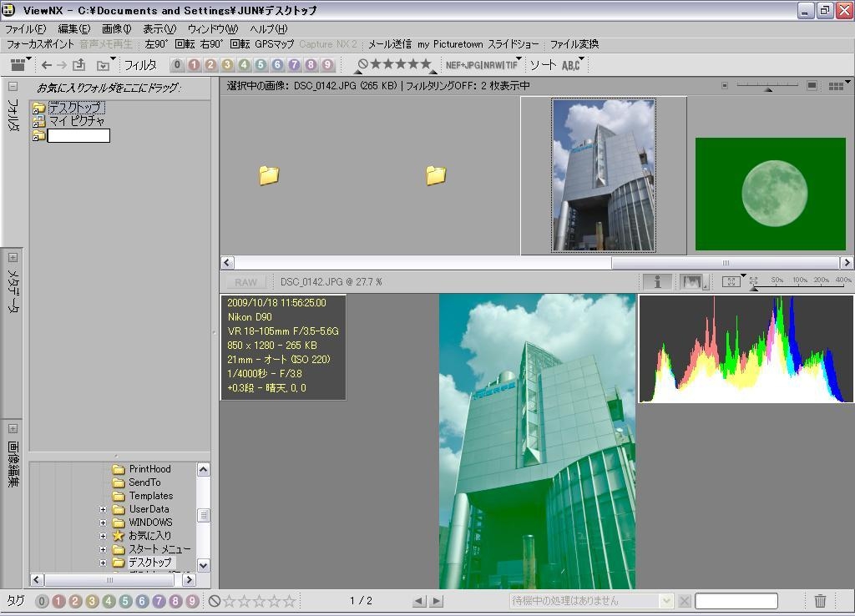This screenshot has height=616, width=855.
Task: Collapse the folder panel with minus box
Action: (13, 86)
